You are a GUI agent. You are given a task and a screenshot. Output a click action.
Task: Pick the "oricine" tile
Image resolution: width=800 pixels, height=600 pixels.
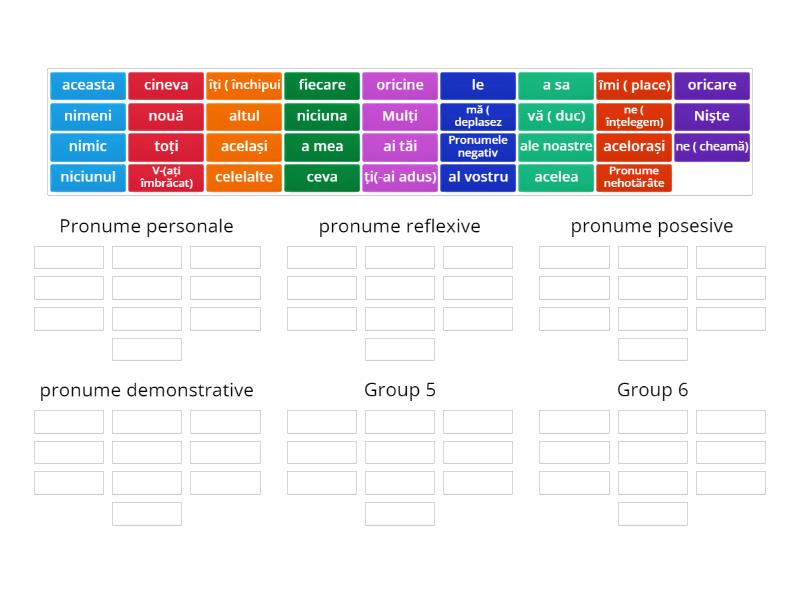[400, 85]
